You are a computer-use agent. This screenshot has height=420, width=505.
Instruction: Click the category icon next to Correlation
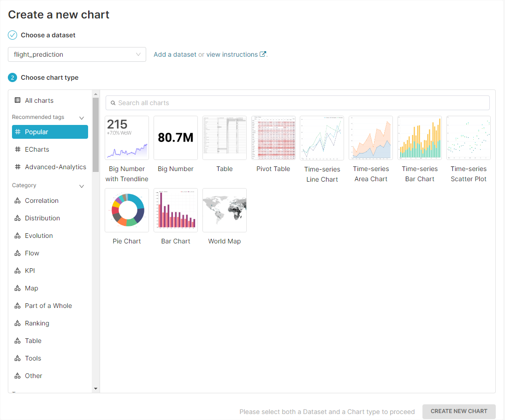click(18, 201)
